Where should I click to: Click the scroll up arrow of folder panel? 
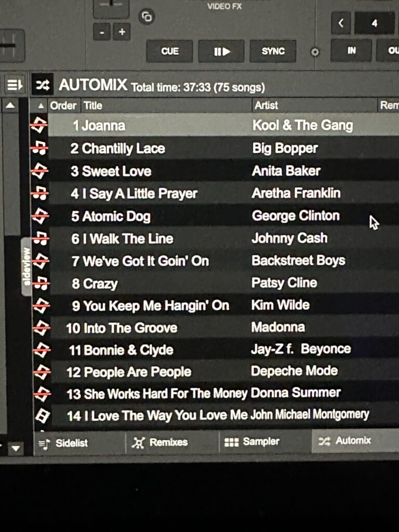point(10,105)
